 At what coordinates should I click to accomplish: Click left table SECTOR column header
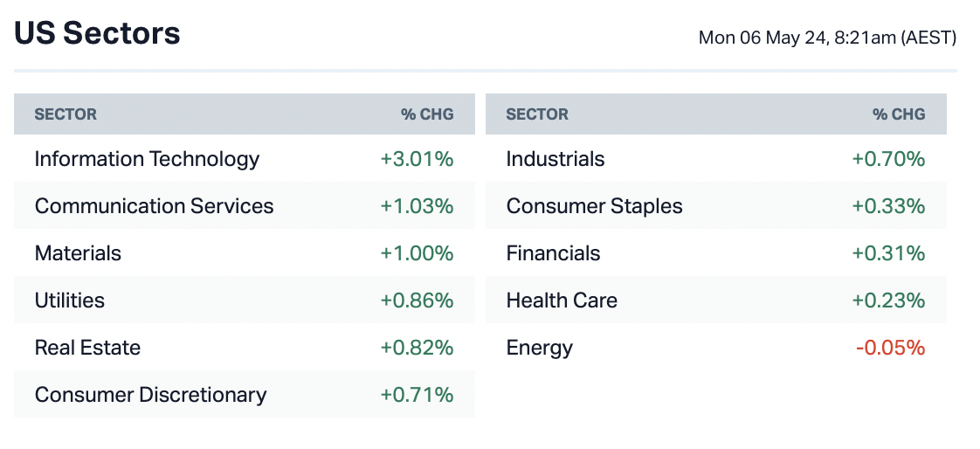pos(66,114)
